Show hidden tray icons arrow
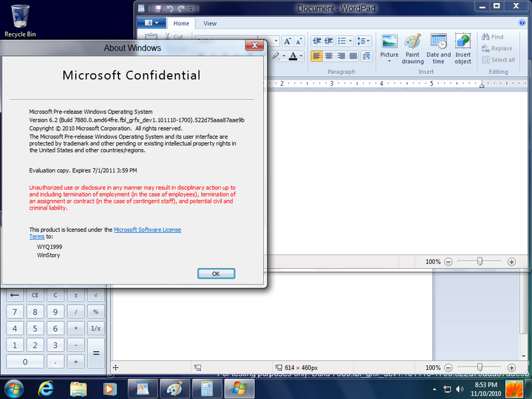This screenshot has width=532, height=399. [x=434, y=389]
